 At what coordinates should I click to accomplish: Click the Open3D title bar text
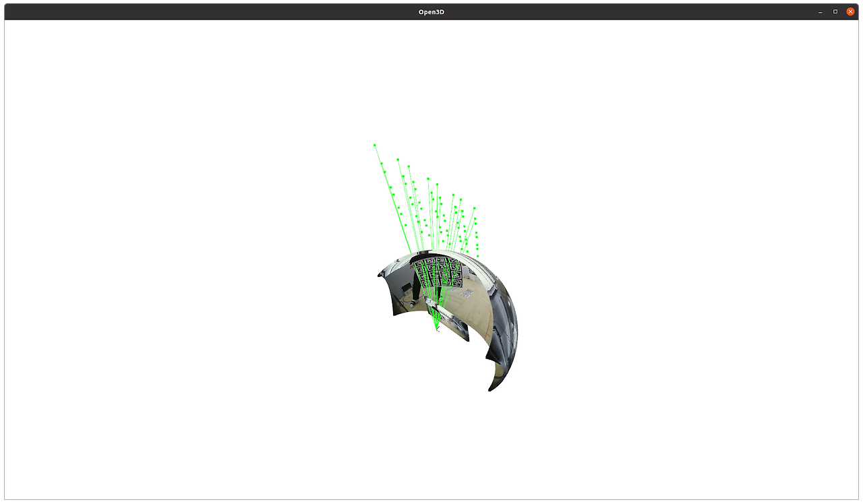pos(431,12)
